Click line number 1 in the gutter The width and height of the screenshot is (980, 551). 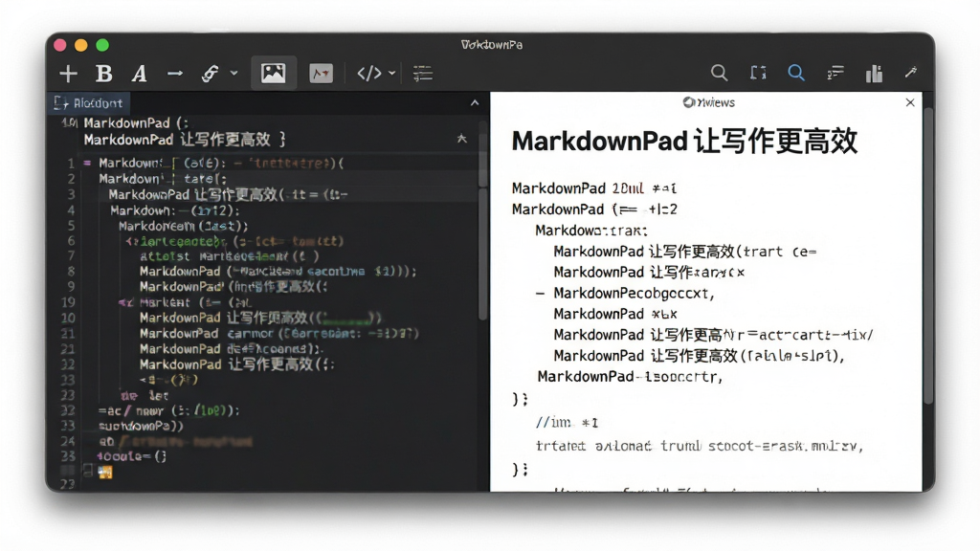[x=71, y=164]
